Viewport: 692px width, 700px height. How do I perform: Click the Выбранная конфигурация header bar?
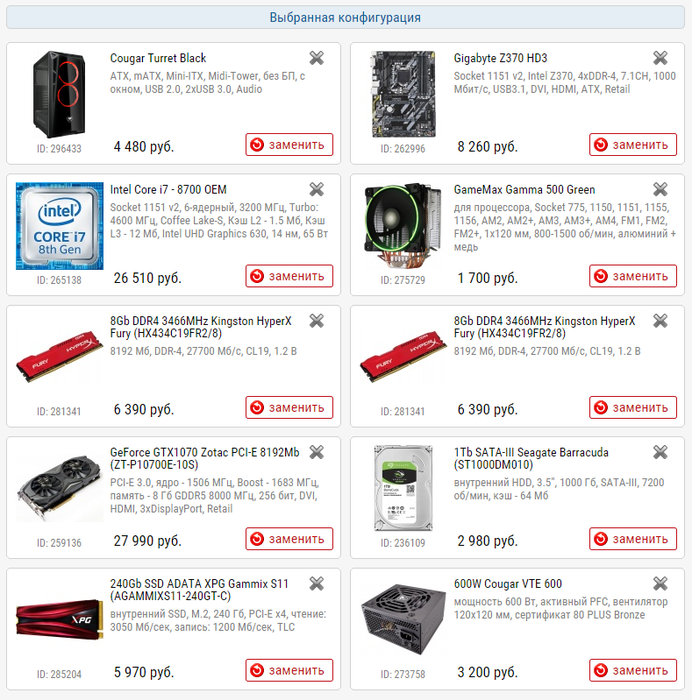346,17
